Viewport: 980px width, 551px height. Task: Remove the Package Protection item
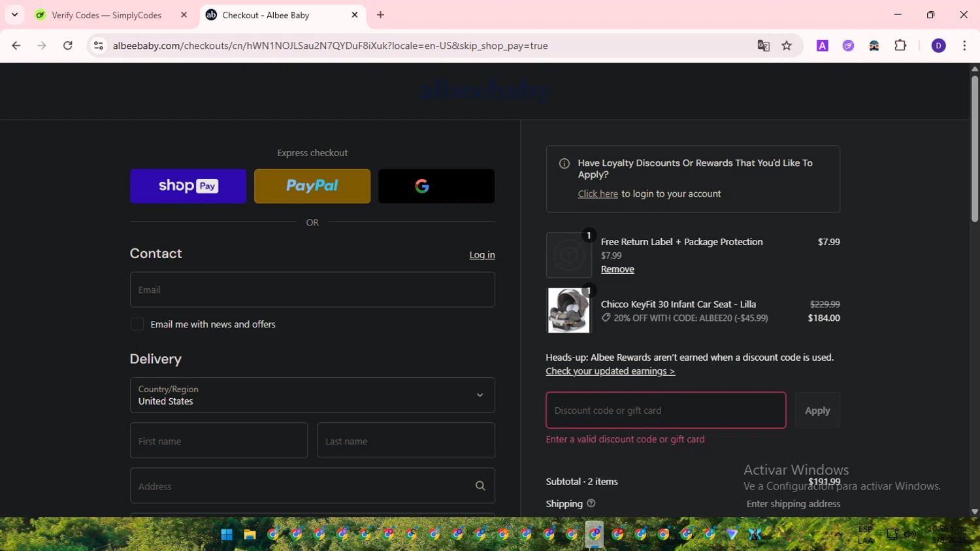point(617,269)
